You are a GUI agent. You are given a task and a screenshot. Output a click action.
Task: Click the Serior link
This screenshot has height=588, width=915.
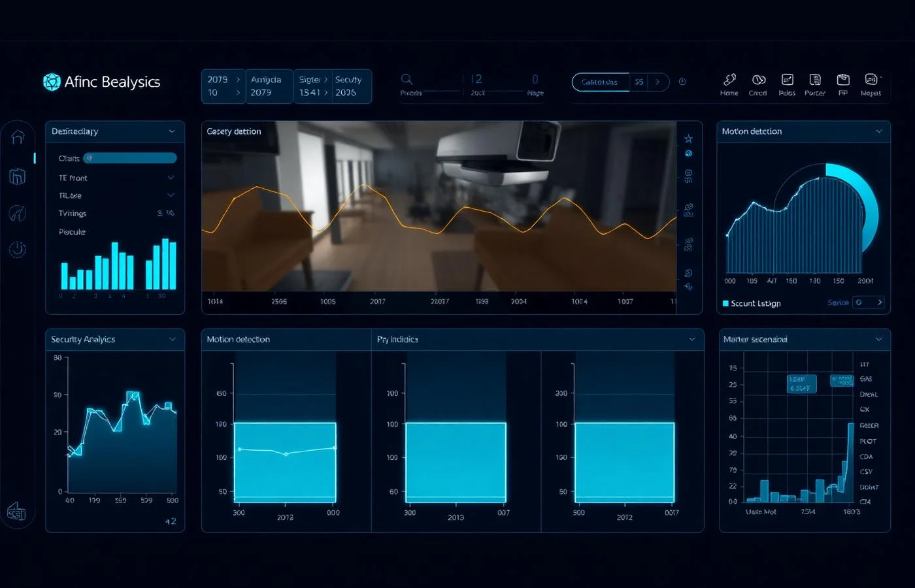838,302
